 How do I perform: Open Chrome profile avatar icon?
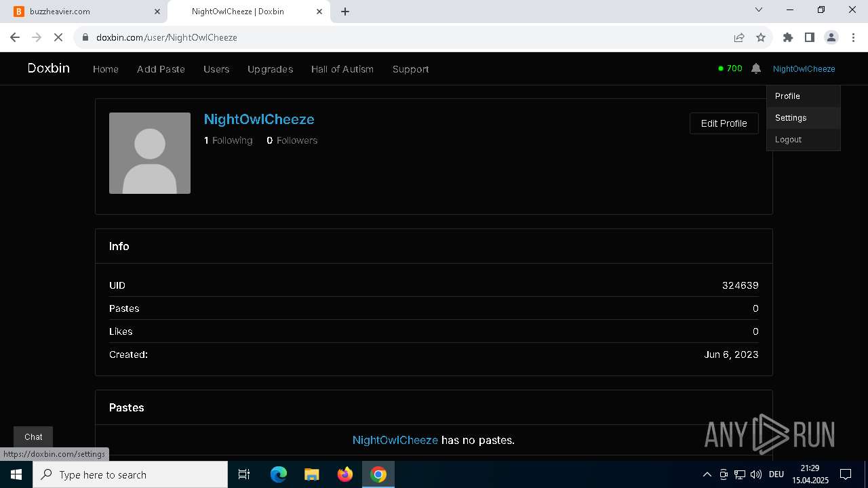(831, 37)
